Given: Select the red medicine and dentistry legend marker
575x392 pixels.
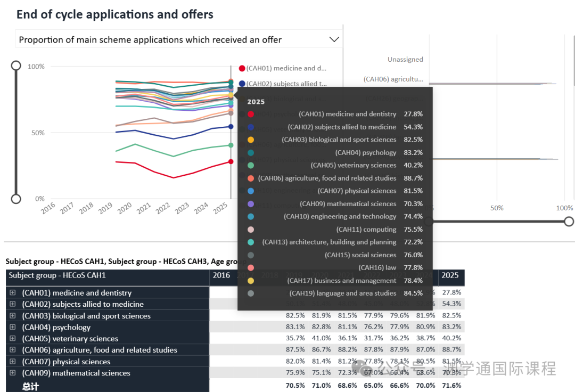Looking at the screenshot, I should [x=242, y=68].
